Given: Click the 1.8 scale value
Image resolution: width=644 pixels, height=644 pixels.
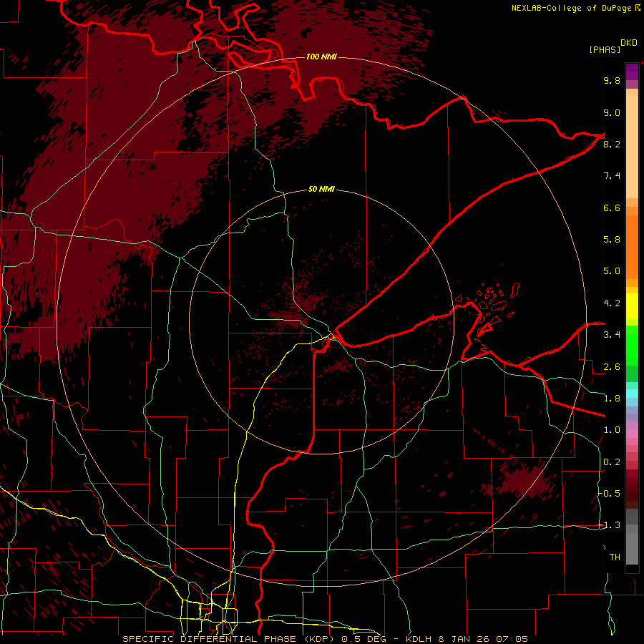Looking at the screenshot, I should [x=612, y=399].
